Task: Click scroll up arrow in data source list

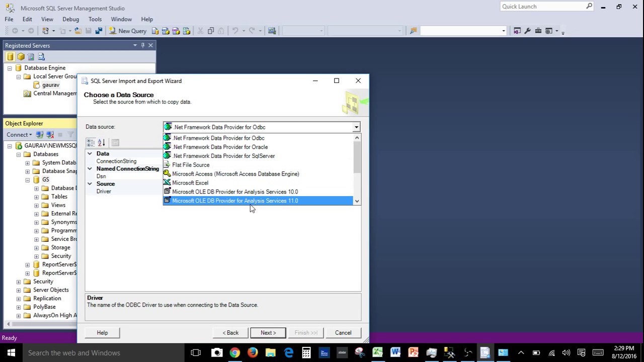Action: pyautogui.click(x=357, y=138)
